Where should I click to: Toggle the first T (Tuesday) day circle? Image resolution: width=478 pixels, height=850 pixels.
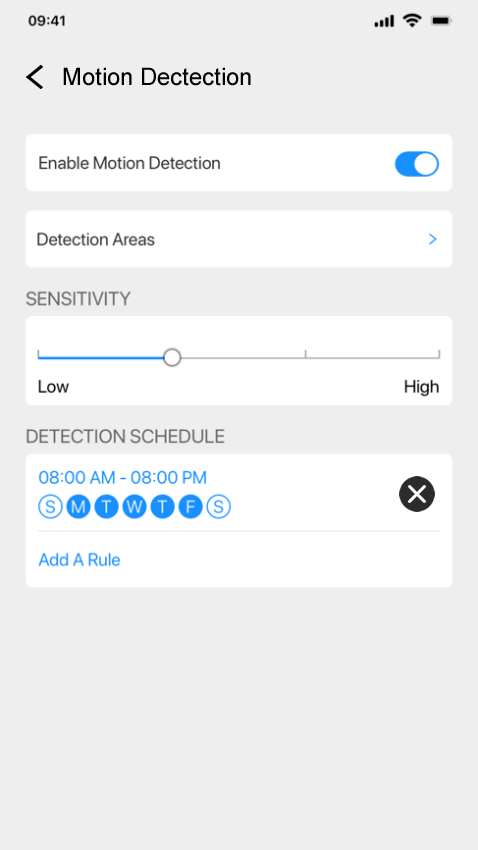click(107, 507)
